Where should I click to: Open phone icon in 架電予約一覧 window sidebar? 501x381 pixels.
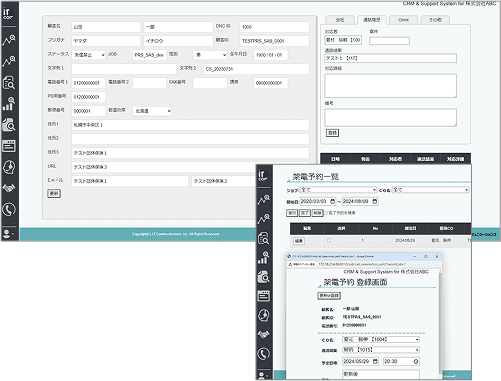(x=264, y=354)
